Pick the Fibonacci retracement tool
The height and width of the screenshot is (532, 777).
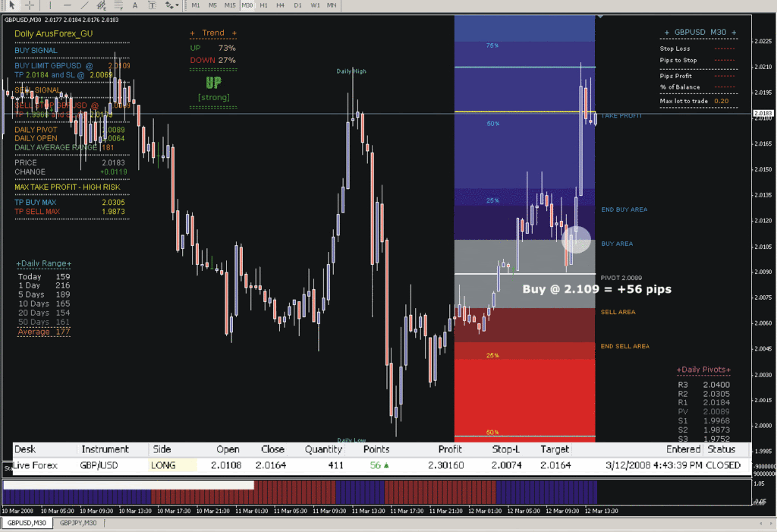(x=119, y=5)
